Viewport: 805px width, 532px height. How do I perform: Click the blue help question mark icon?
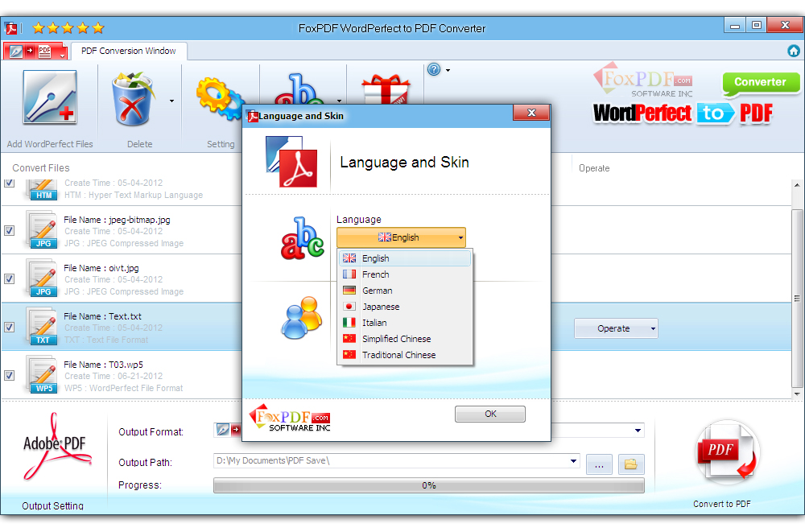point(434,69)
